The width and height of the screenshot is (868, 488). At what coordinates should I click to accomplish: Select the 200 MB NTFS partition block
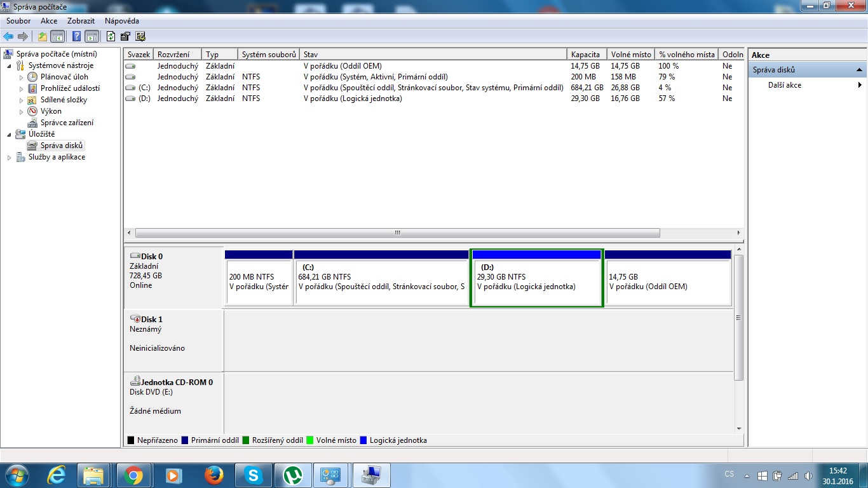[x=259, y=277]
